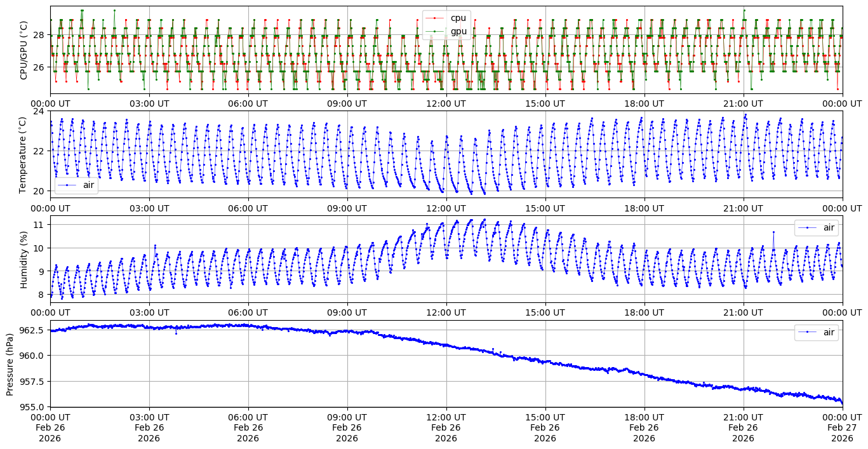The image size is (868, 449).
Task: Click the 24 tick on the Temperature axis
Action: pos(39,111)
